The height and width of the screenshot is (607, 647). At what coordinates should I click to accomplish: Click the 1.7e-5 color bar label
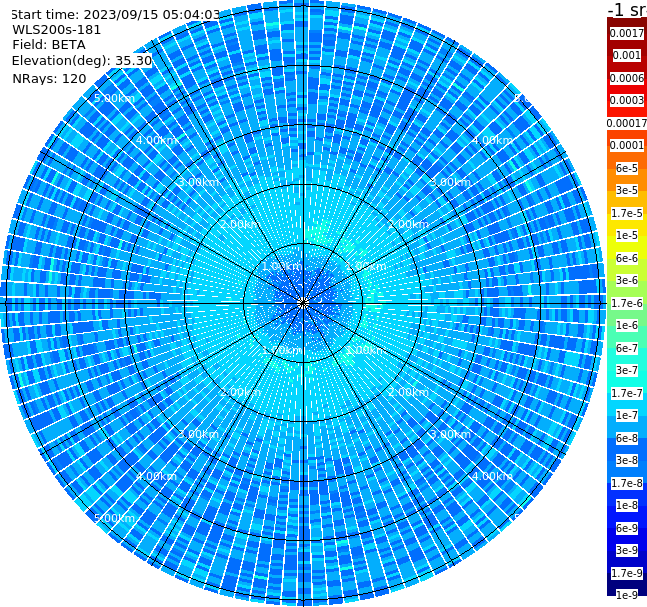(627, 213)
